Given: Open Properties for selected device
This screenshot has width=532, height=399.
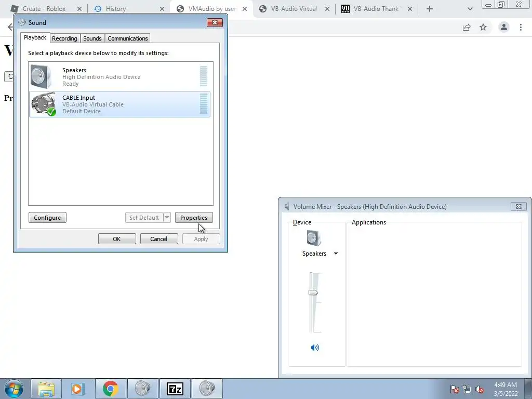Looking at the screenshot, I should (x=194, y=218).
